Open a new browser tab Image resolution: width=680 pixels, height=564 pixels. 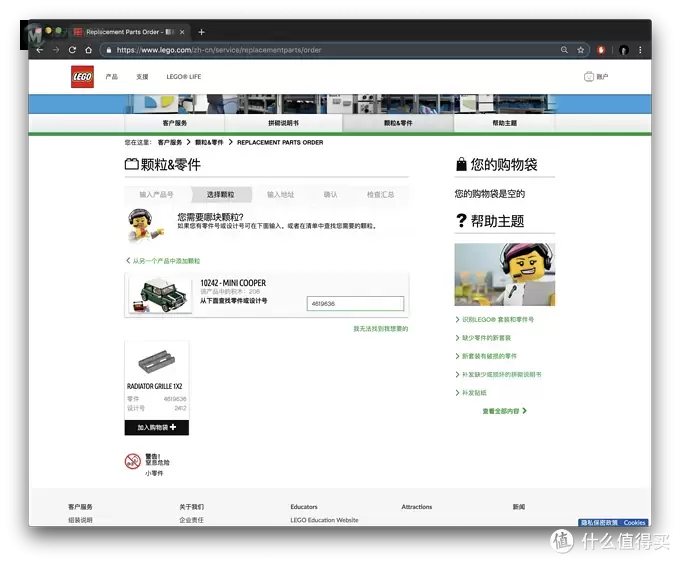[201, 32]
